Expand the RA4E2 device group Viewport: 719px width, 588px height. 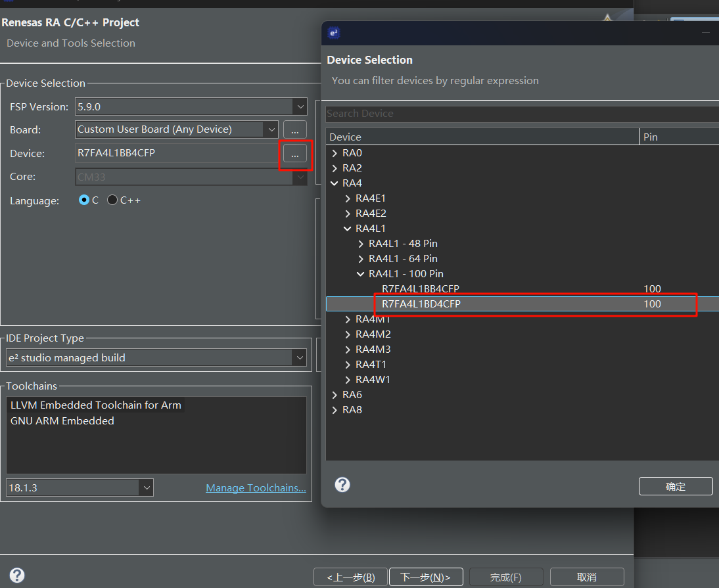(x=348, y=214)
